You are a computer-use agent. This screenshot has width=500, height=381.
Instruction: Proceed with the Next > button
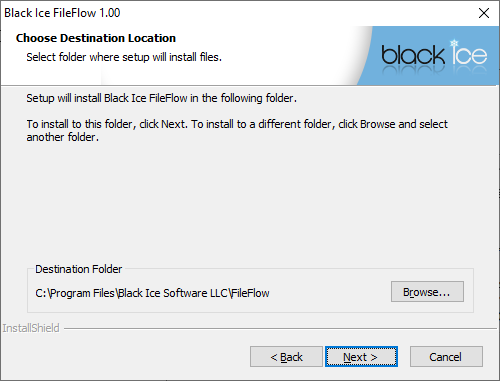(x=361, y=357)
